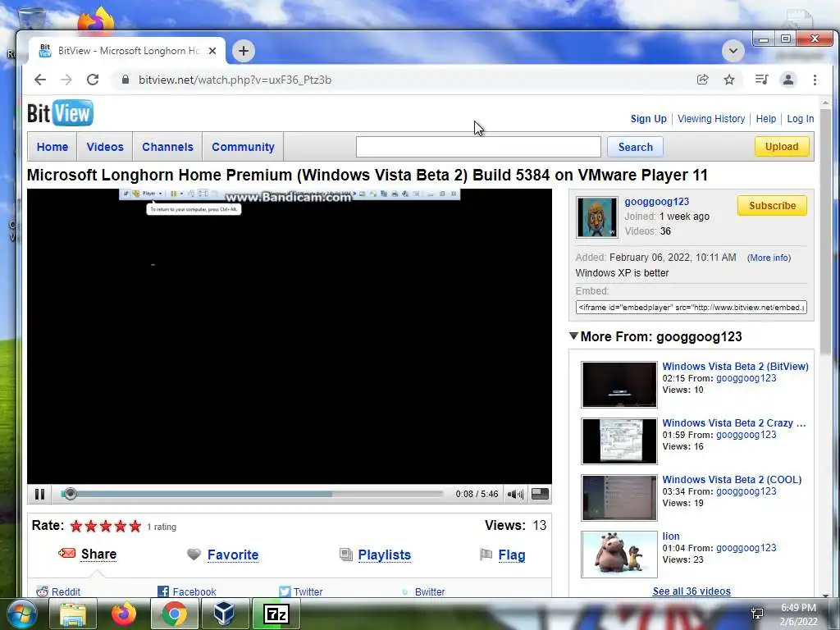Click See all 36 videos
840x630 pixels.
[x=691, y=591]
